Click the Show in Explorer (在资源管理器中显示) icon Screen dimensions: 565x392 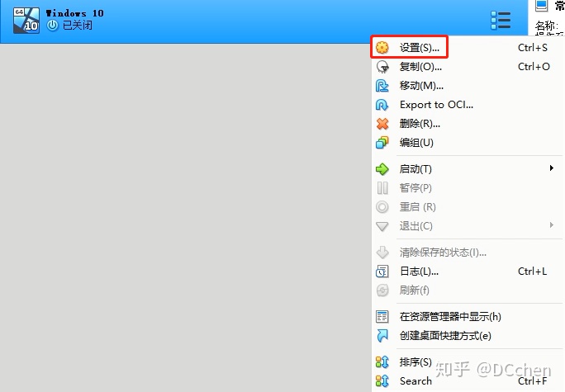[382, 317]
